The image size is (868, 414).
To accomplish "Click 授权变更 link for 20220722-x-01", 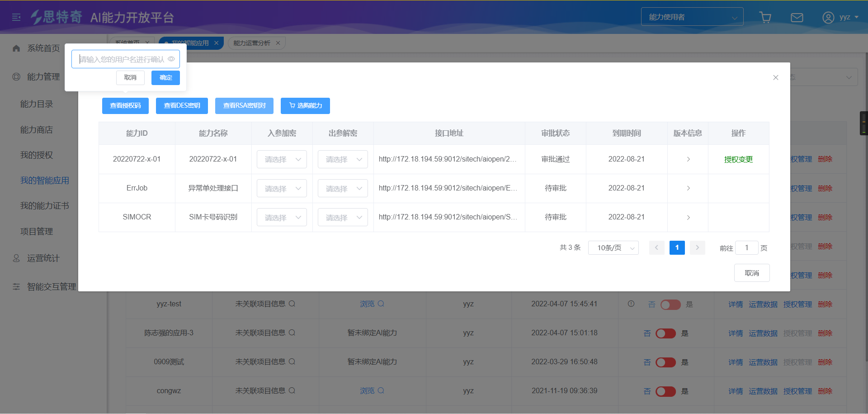I will 738,159.
